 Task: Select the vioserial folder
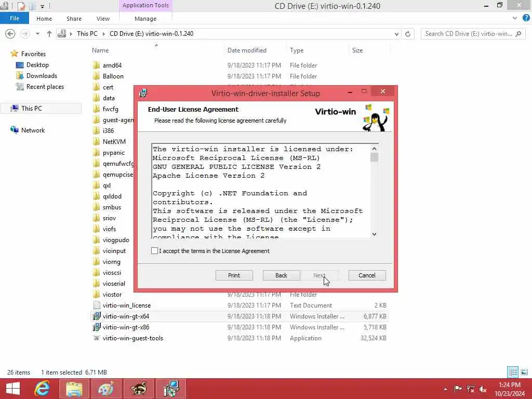click(x=114, y=283)
